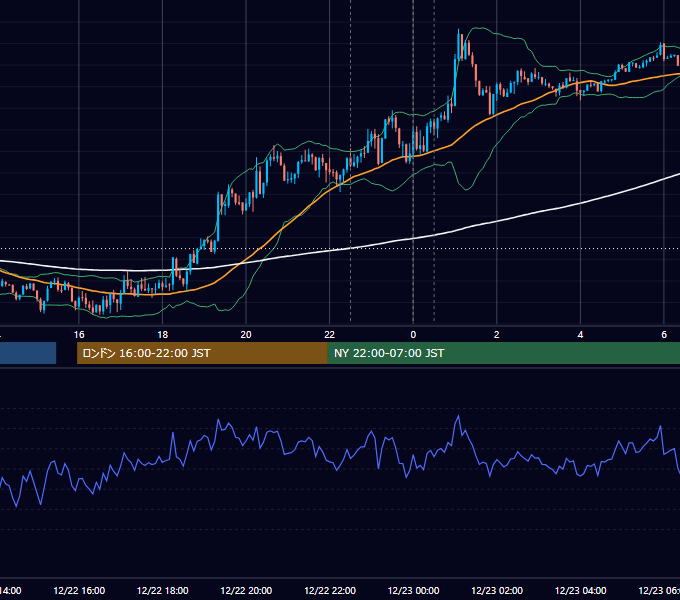Click the unlabeled blue session bar before ロンドン
680x600 pixels.
tap(28, 353)
